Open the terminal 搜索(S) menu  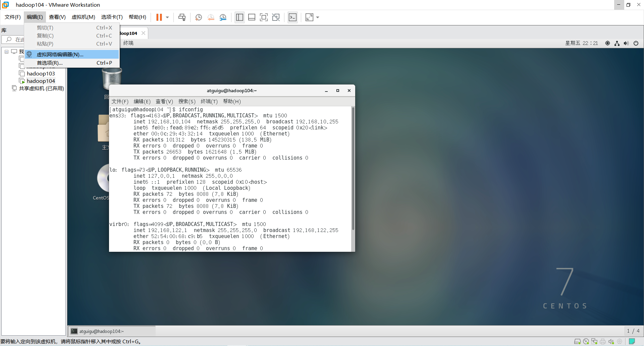(187, 101)
